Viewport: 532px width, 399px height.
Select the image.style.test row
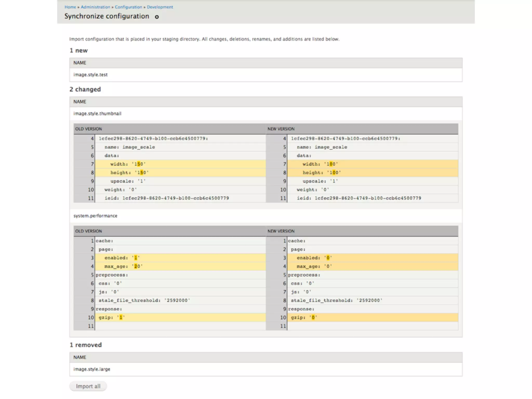pos(266,75)
